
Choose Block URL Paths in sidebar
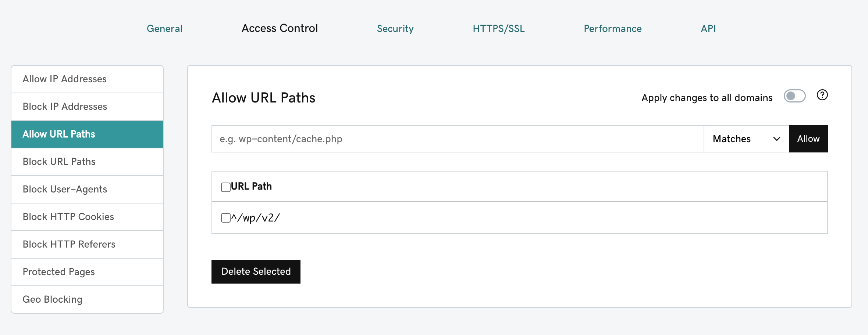[87, 162]
